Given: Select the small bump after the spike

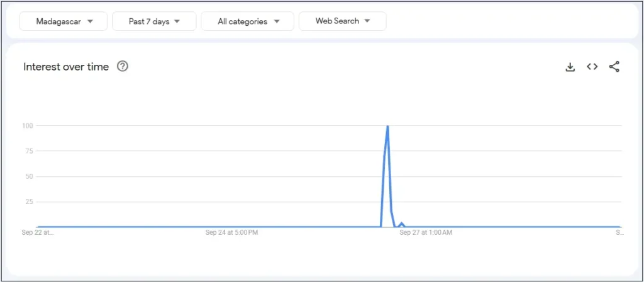Looking at the screenshot, I should (x=401, y=223).
